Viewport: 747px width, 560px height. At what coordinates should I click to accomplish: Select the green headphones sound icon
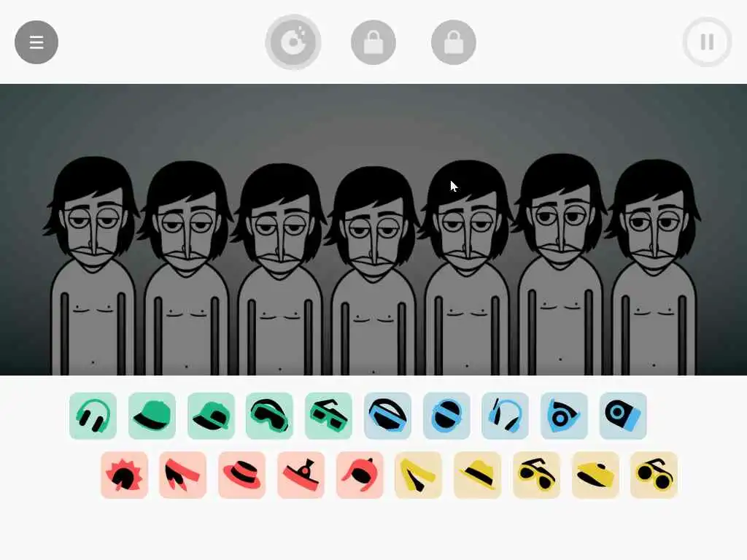[x=93, y=416]
